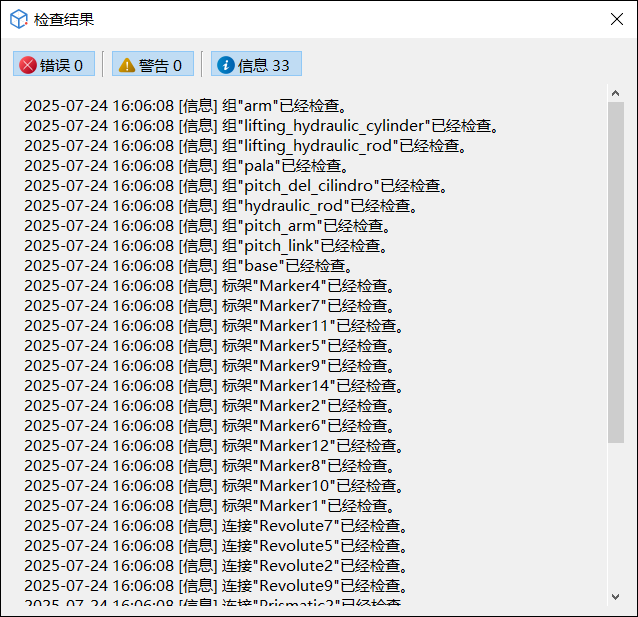Toggle the 警告 0 warning filter
This screenshot has height=617, width=638.
152,65
